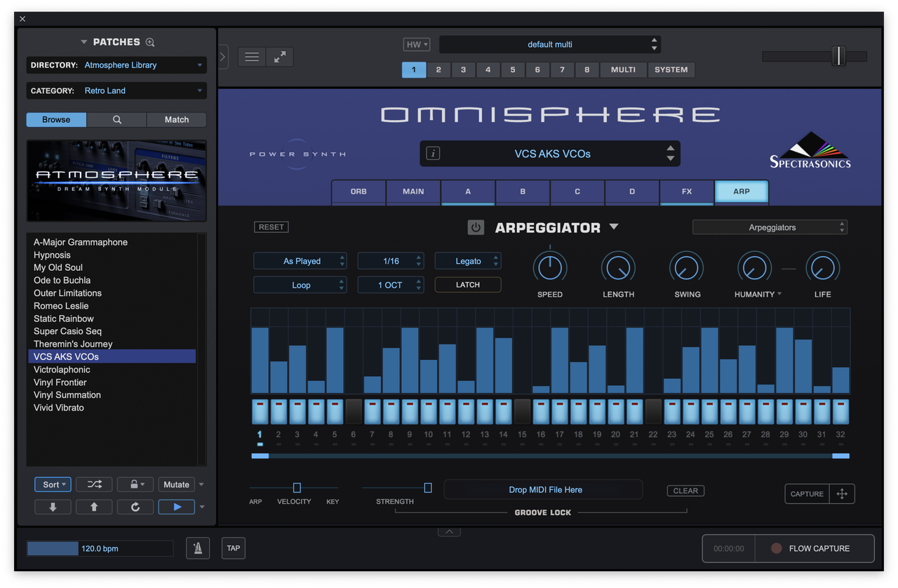Screen dimensions: 898x588
Task: Collapse the patch browser side arrow
Action: point(223,57)
